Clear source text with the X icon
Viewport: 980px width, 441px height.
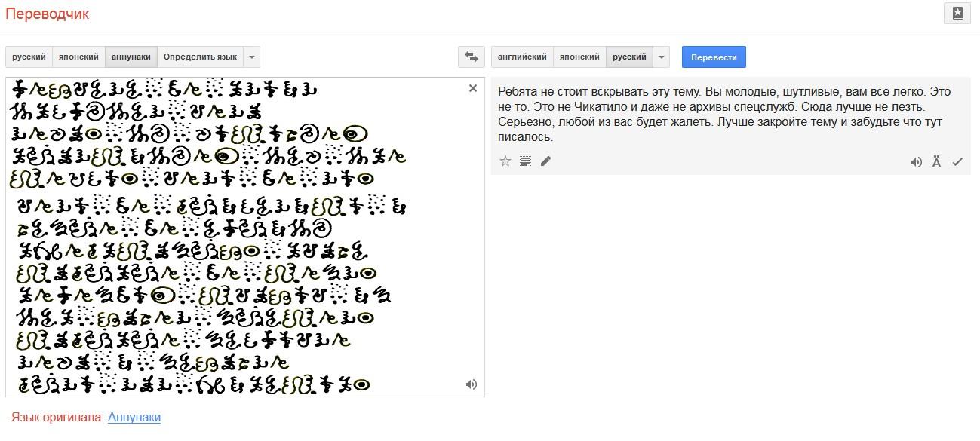pos(473,88)
